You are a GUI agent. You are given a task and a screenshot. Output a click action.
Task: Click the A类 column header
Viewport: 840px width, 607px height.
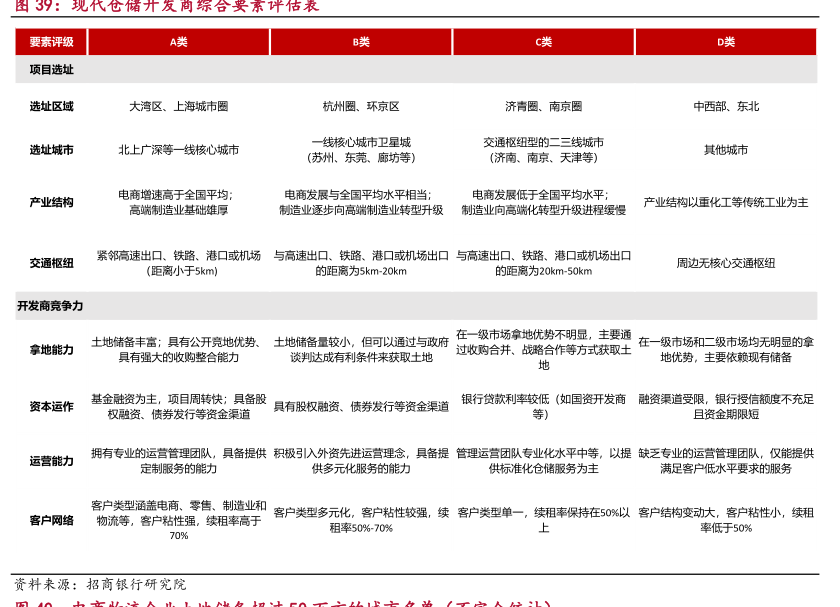[178, 42]
